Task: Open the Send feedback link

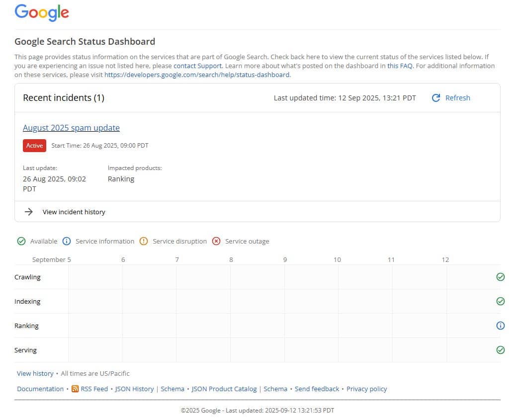Action: click(x=317, y=389)
